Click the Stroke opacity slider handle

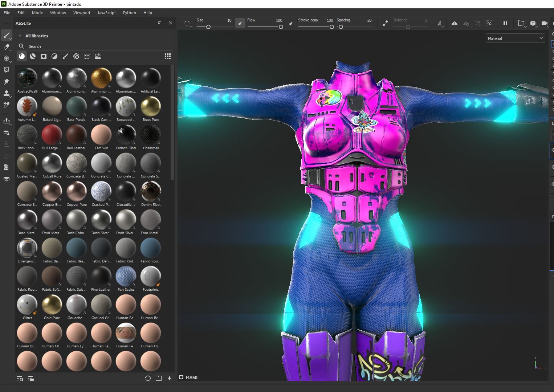click(331, 27)
